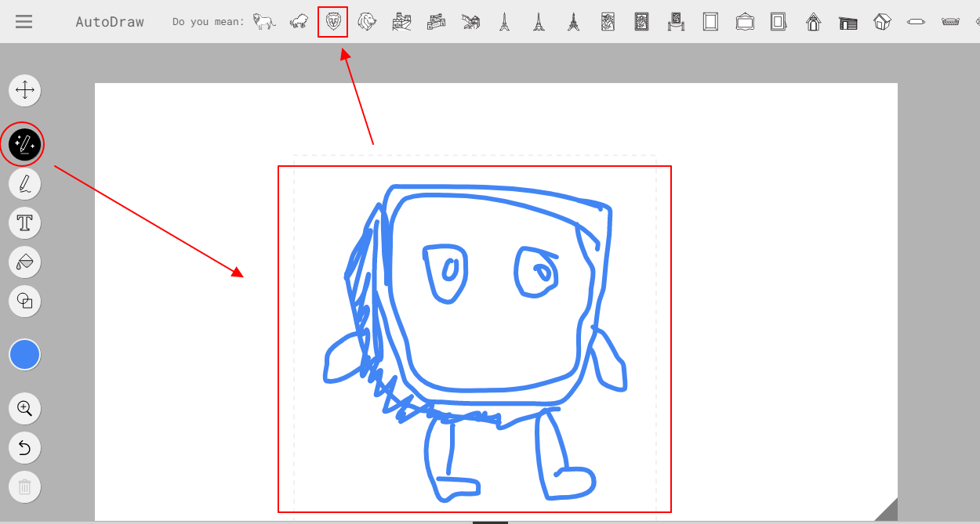Open the hamburger menu
This screenshot has height=524, width=980.
point(24,22)
